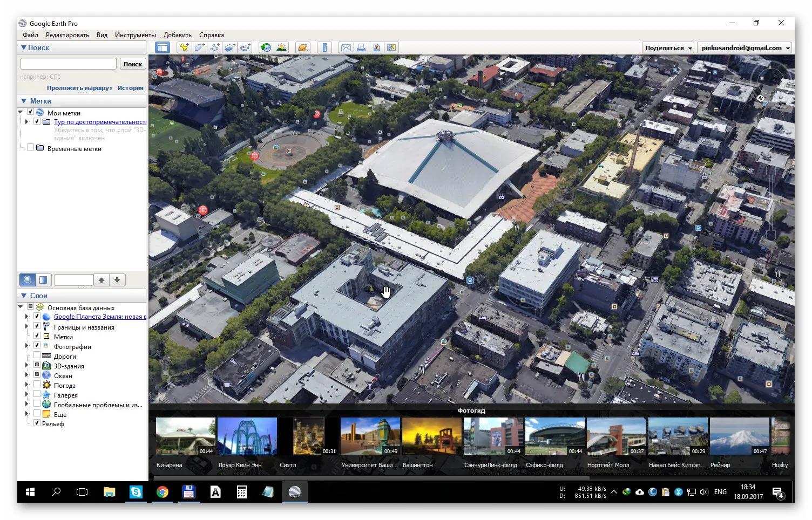
Task: Click the Print toolbar icon
Action: 361,47
